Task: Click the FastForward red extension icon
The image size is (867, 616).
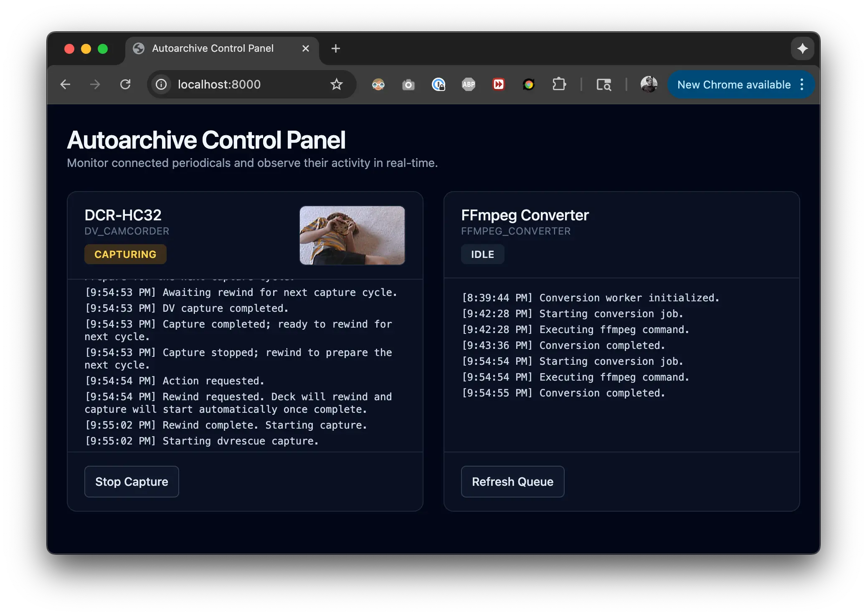Action: pos(498,84)
